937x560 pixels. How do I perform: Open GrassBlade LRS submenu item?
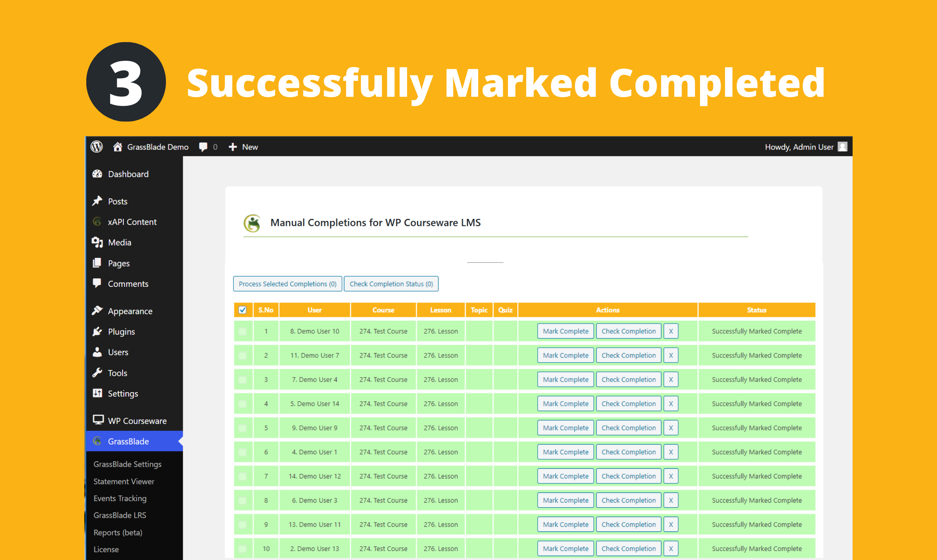[x=119, y=515]
